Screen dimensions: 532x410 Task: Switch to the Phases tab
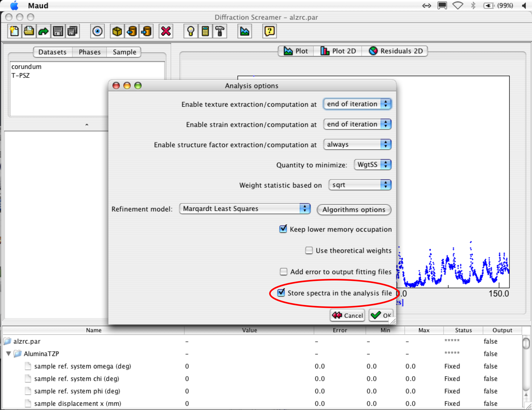(x=89, y=52)
